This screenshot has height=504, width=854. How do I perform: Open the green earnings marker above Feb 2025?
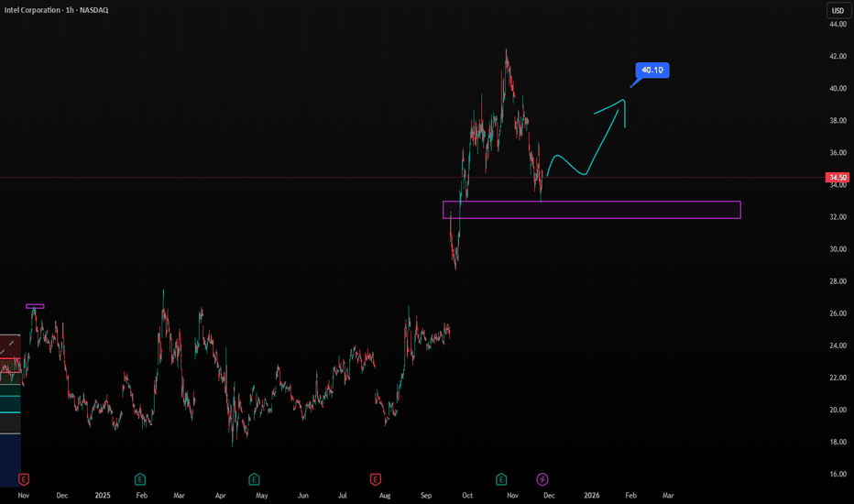point(140,478)
